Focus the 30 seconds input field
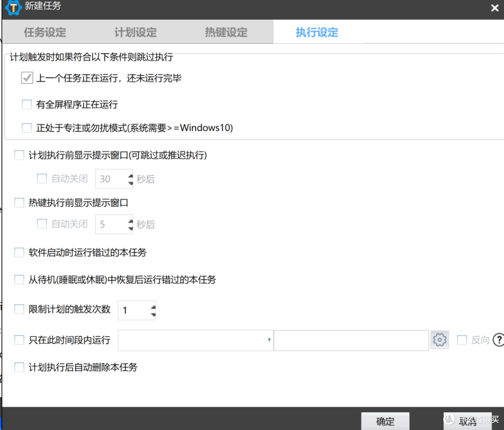The width and height of the screenshot is (504, 430). tap(114, 179)
